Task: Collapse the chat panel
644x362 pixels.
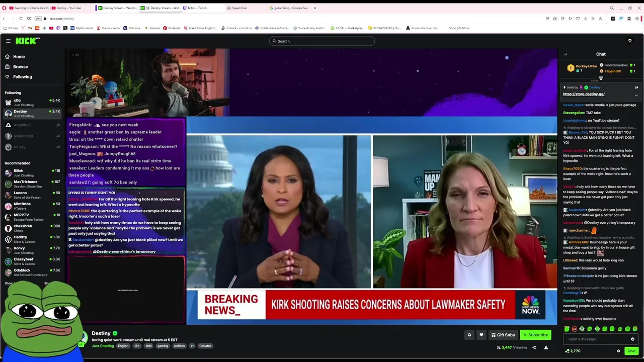Action: pyautogui.click(x=566, y=54)
